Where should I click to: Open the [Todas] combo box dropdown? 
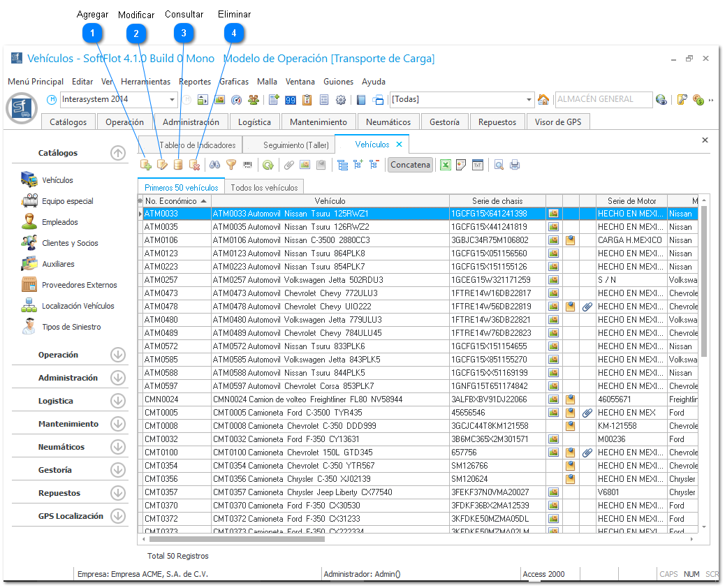point(529,100)
